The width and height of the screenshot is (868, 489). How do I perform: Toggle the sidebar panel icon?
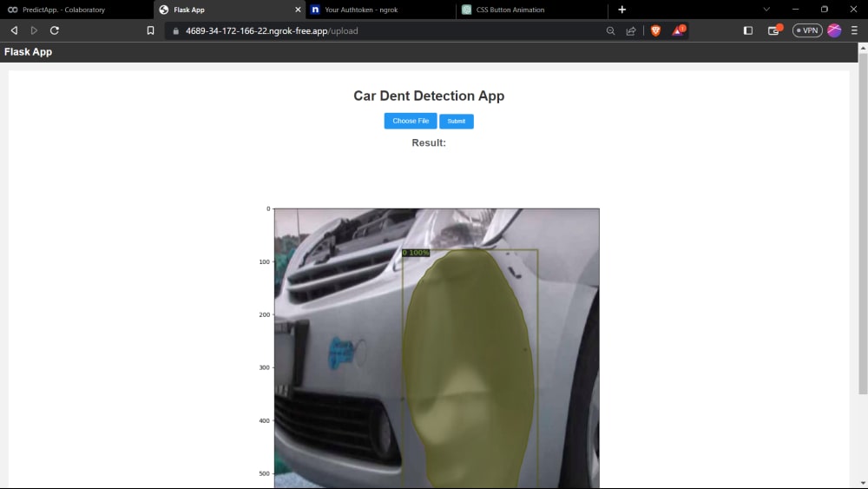pyautogui.click(x=748, y=30)
